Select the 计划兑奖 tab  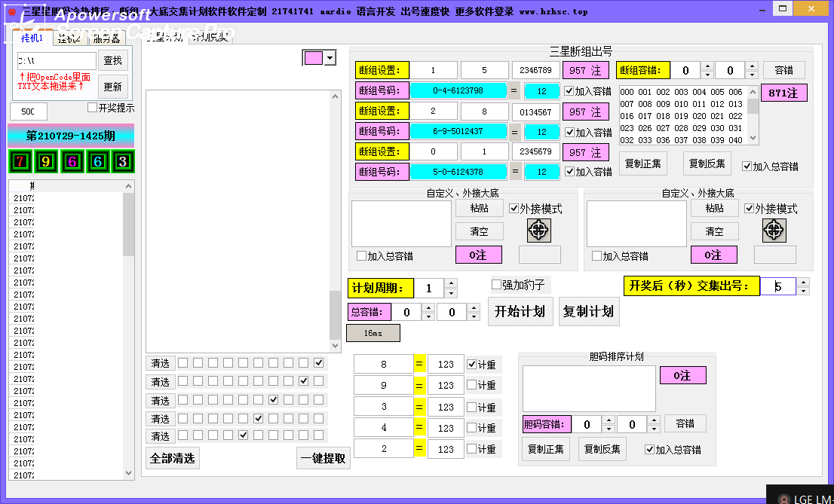(210, 37)
